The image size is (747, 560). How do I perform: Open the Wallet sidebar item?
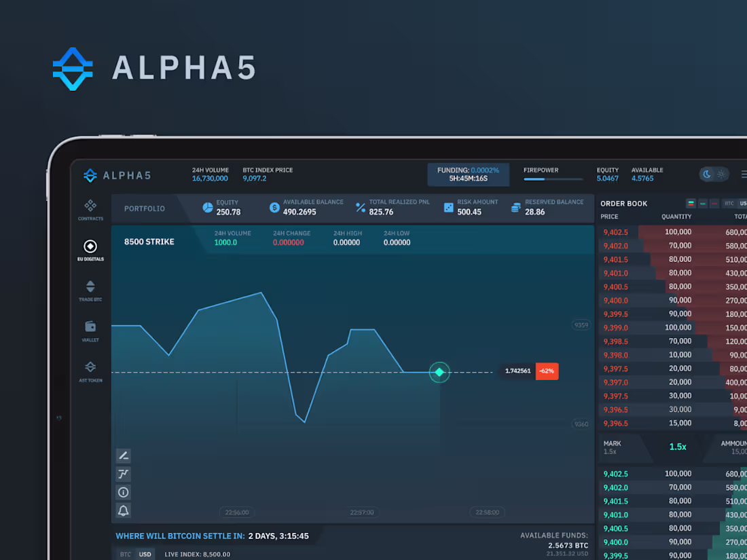click(90, 331)
